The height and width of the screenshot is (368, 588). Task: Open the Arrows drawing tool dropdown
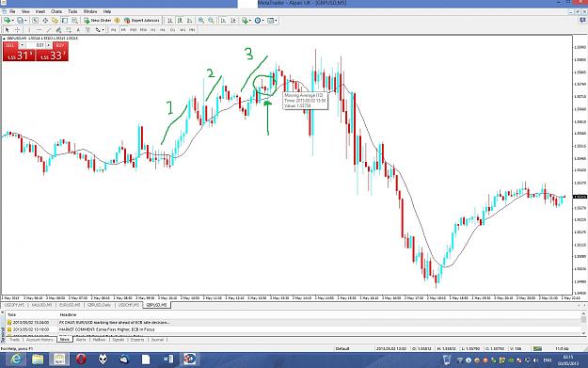click(x=103, y=29)
